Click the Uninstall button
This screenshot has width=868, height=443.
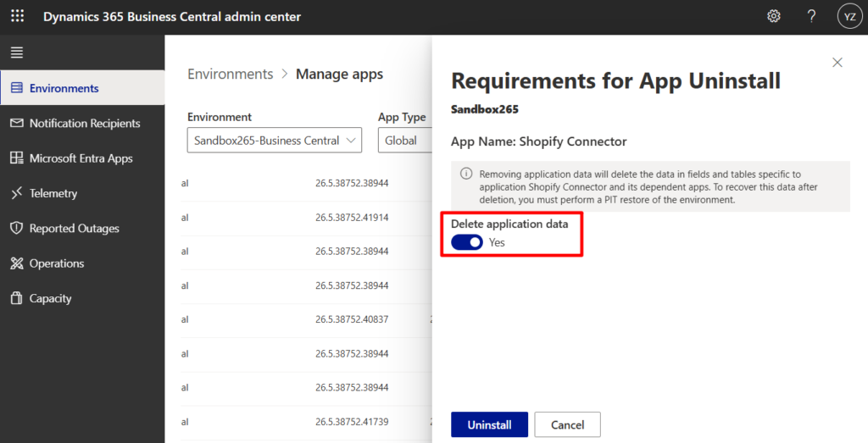[x=489, y=424]
